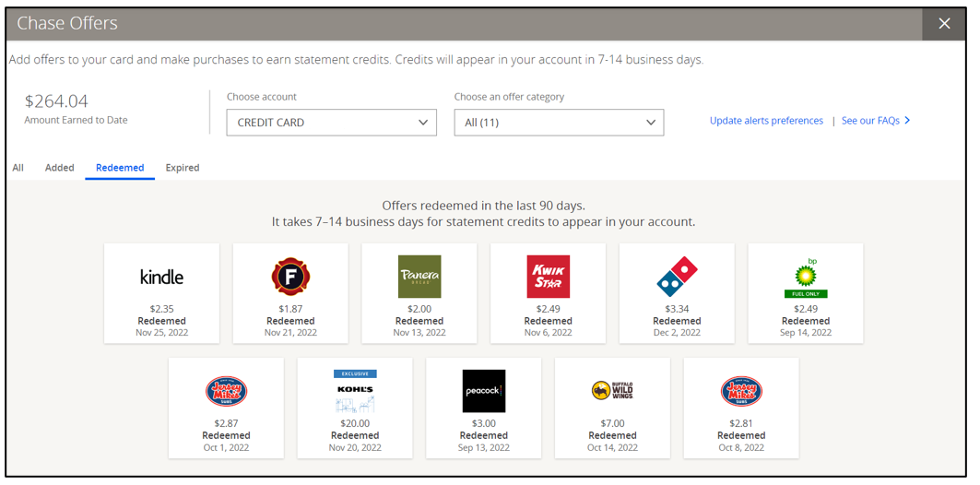This screenshot has height=485, width=980.
Task: Open the offer category dropdown showing All (11)
Action: (559, 123)
